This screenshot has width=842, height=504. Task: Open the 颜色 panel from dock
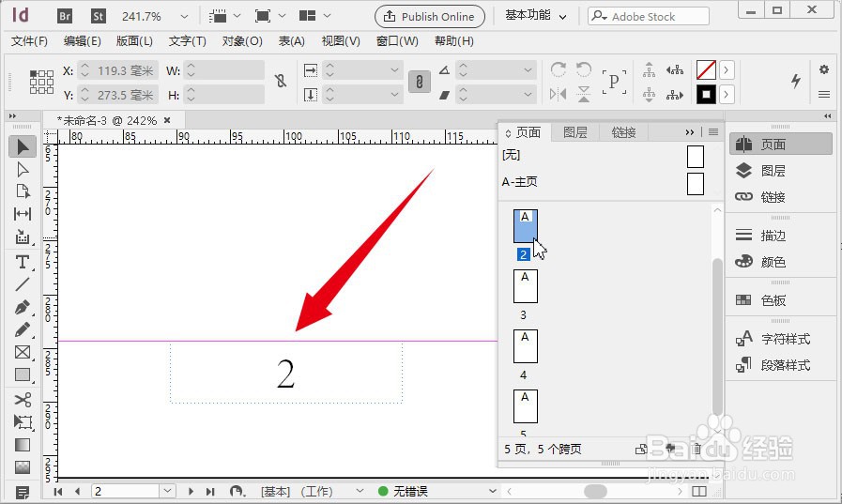(x=773, y=262)
